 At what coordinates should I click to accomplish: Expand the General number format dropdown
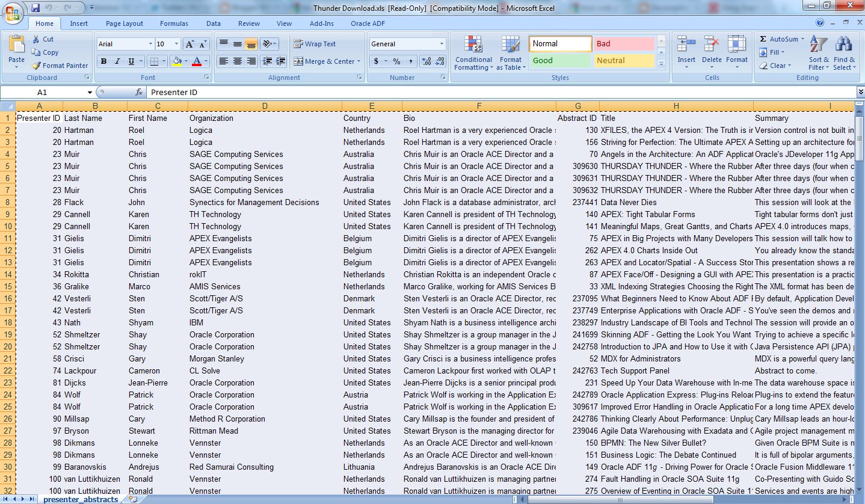click(442, 44)
